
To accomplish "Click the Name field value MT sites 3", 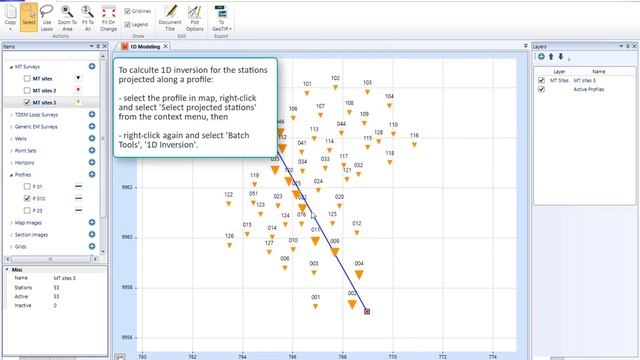I will pos(64,278).
